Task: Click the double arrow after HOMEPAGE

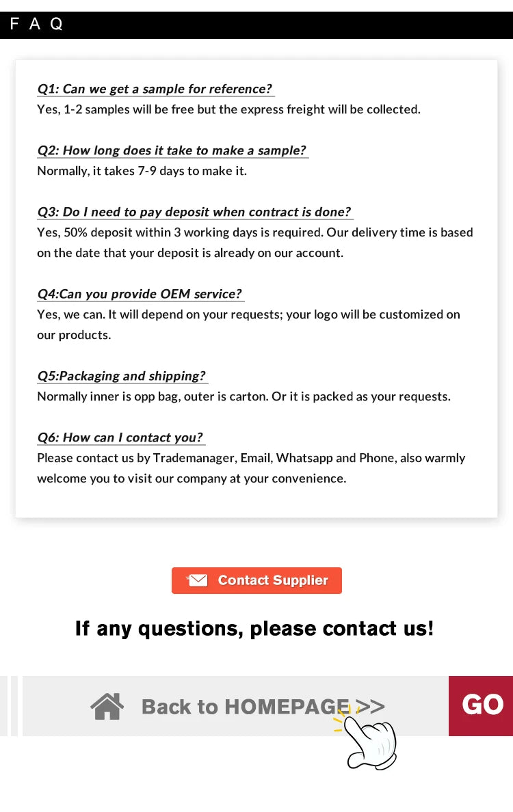Action: click(x=371, y=706)
